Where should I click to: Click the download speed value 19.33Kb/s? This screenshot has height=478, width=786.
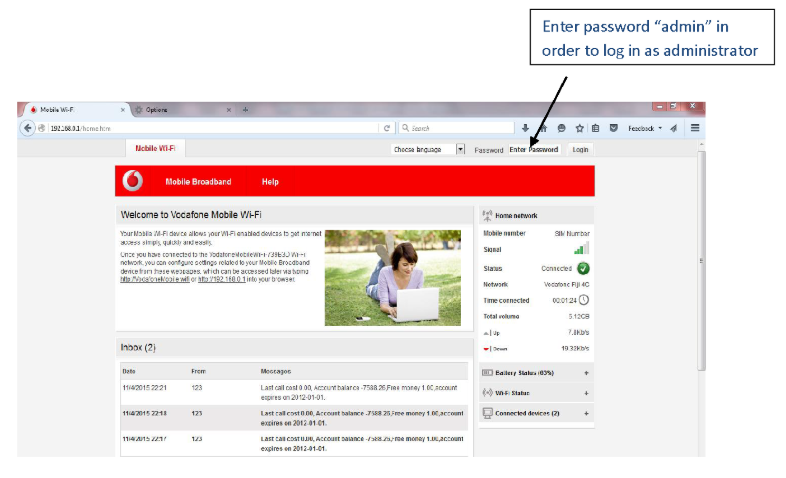click(x=575, y=348)
